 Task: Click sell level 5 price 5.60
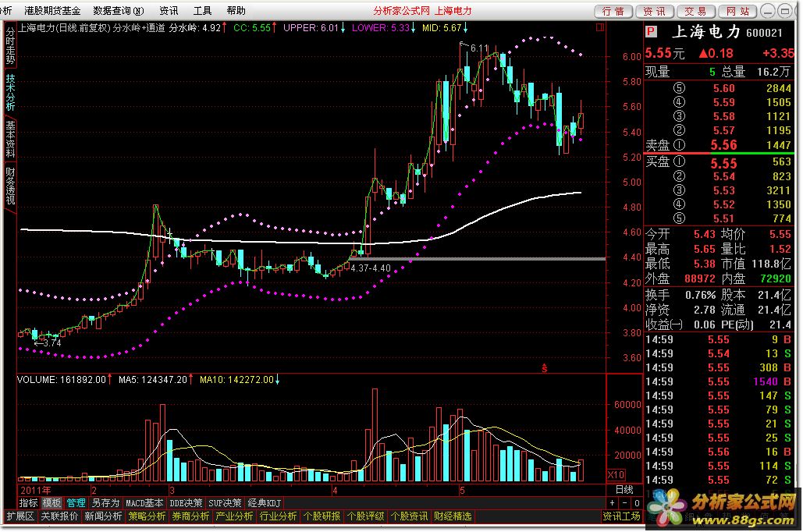click(x=723, y=88)
